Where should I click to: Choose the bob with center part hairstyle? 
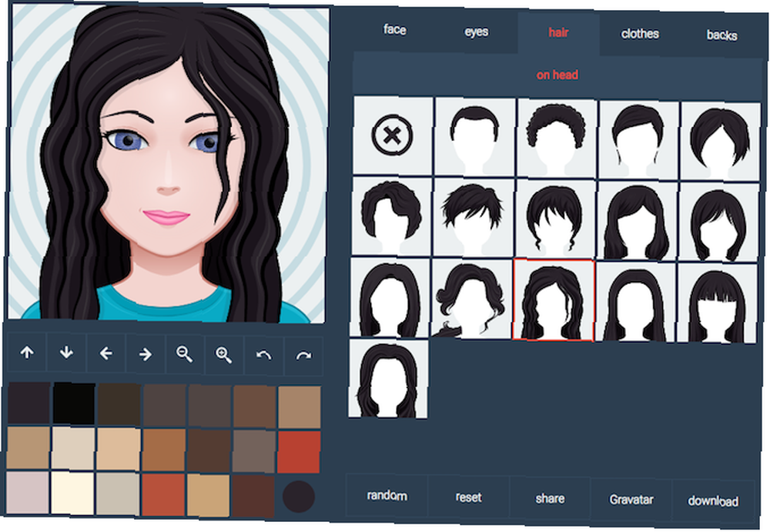720,142
